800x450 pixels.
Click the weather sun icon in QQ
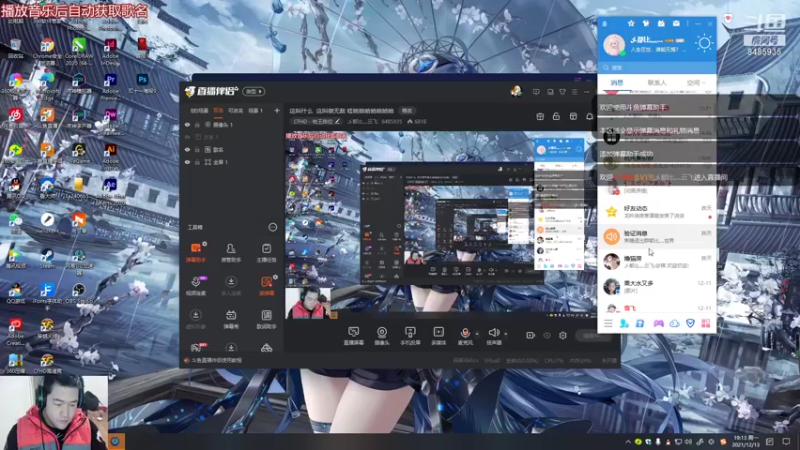[704, 43]
